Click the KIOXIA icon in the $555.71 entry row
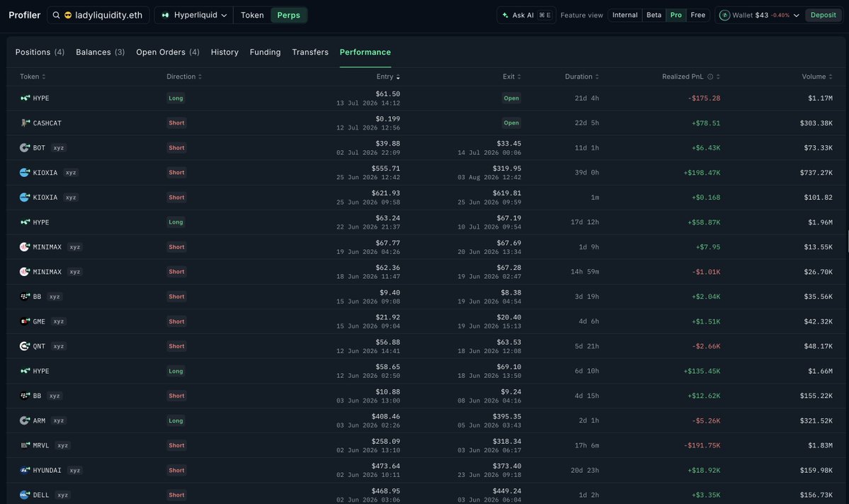This screenshot has width=849, height=504. pos(25,173)
